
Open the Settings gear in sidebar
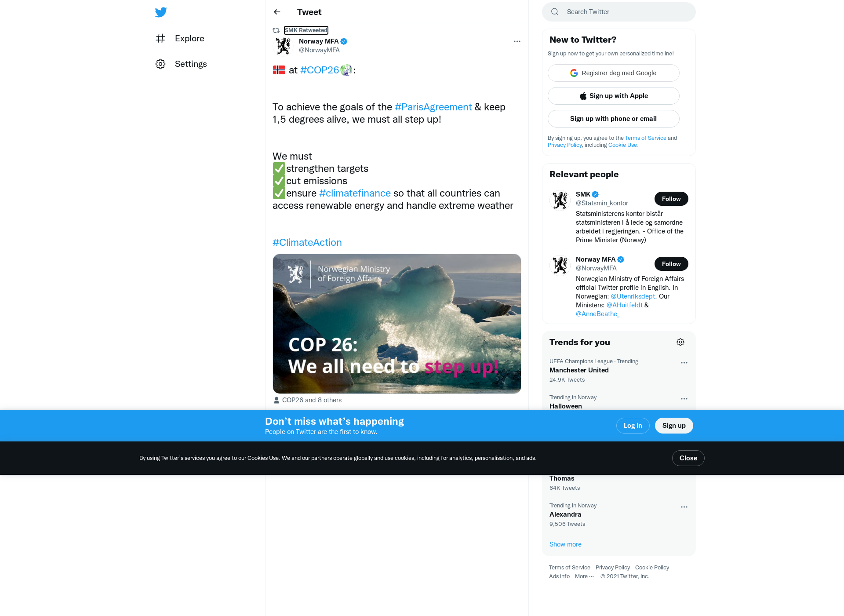160,64
